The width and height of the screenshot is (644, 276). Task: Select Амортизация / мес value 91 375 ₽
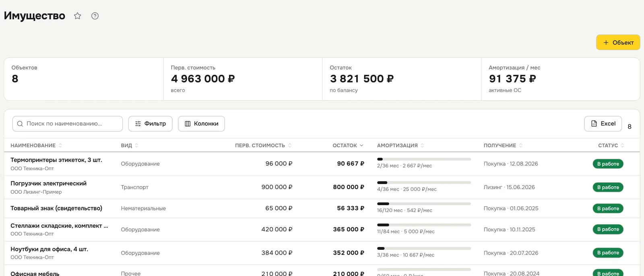coord(512,79)
